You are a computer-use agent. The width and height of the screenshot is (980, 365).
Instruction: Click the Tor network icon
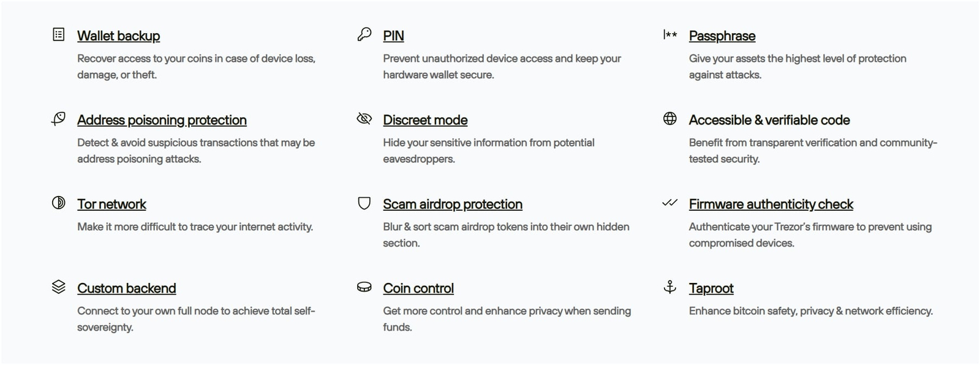(58, 203)
